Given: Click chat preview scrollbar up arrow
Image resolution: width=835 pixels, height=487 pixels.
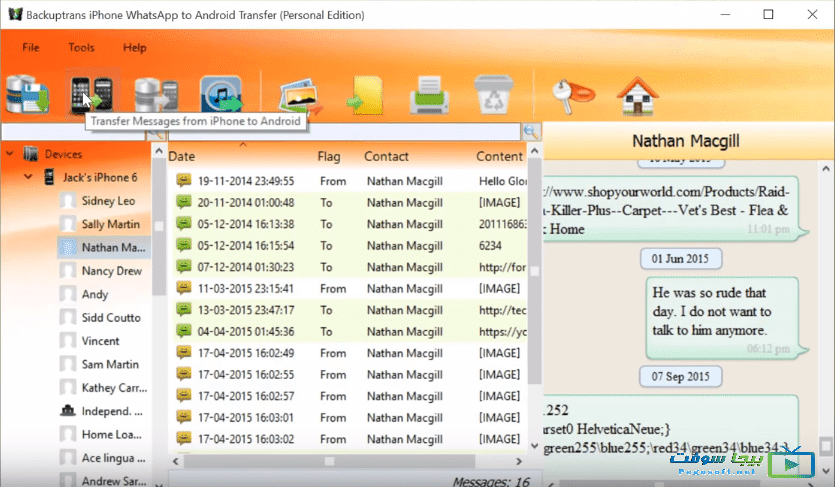Looking at the screenshot, I should pos(825,169).
